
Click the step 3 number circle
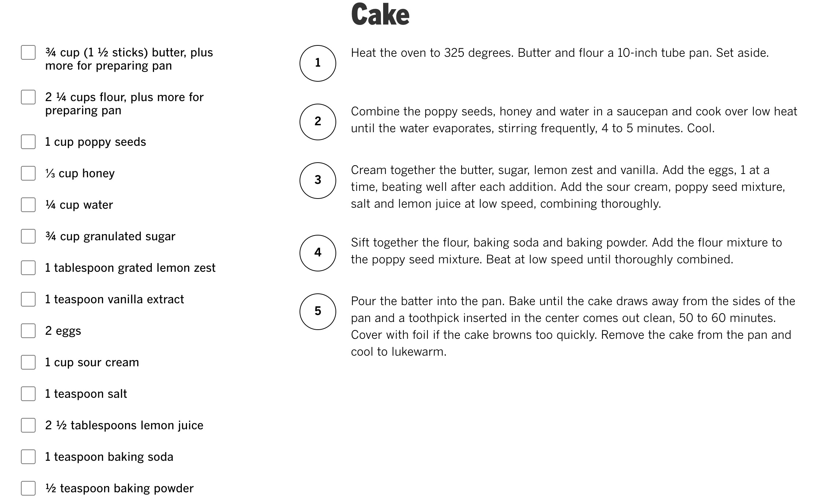[x=318, y=181]
